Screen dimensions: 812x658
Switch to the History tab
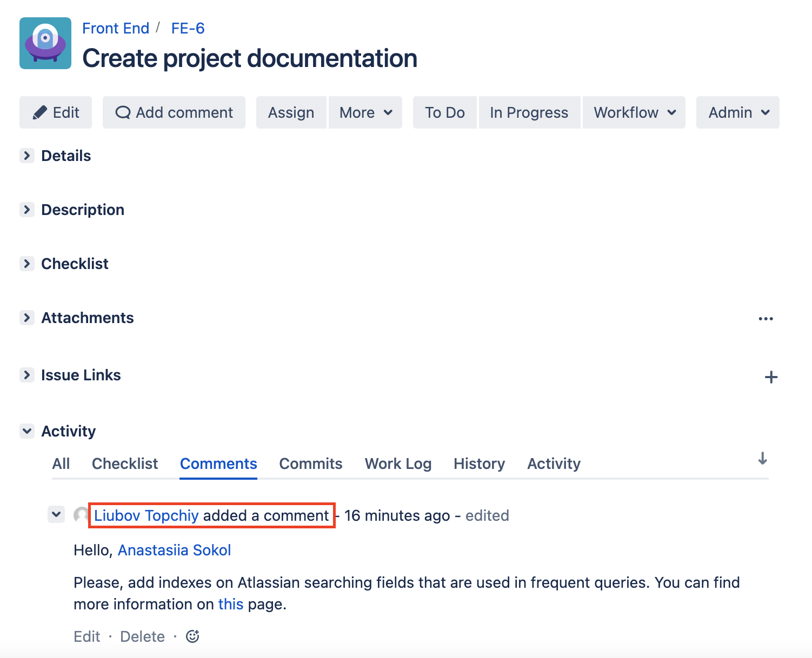[479, 464]
